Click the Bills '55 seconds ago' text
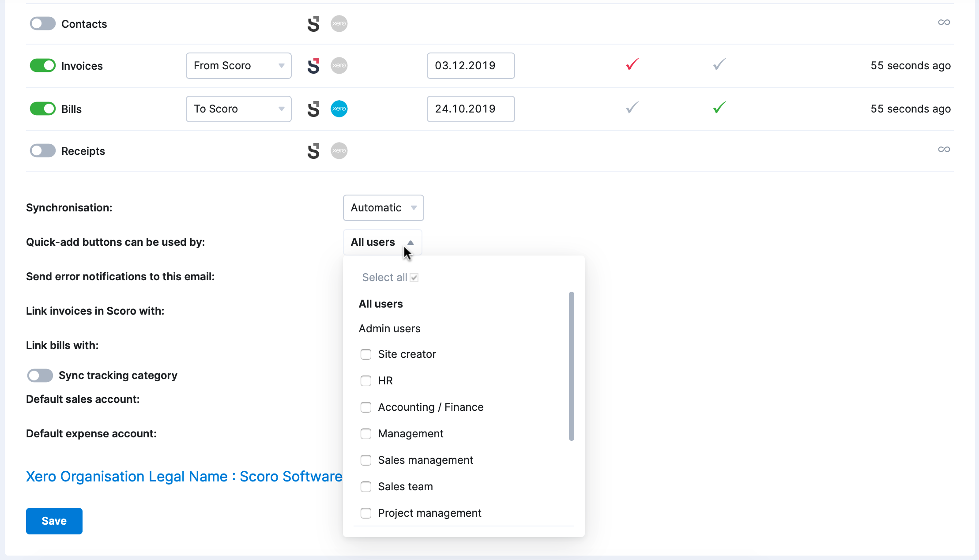The height and width of the screenshot is (560, 979). tap(911, 109)
